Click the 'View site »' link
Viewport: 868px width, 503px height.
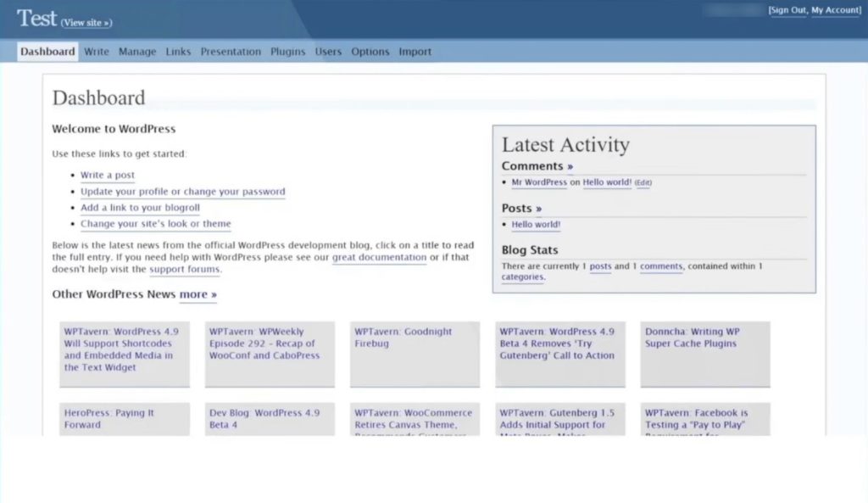86,23
